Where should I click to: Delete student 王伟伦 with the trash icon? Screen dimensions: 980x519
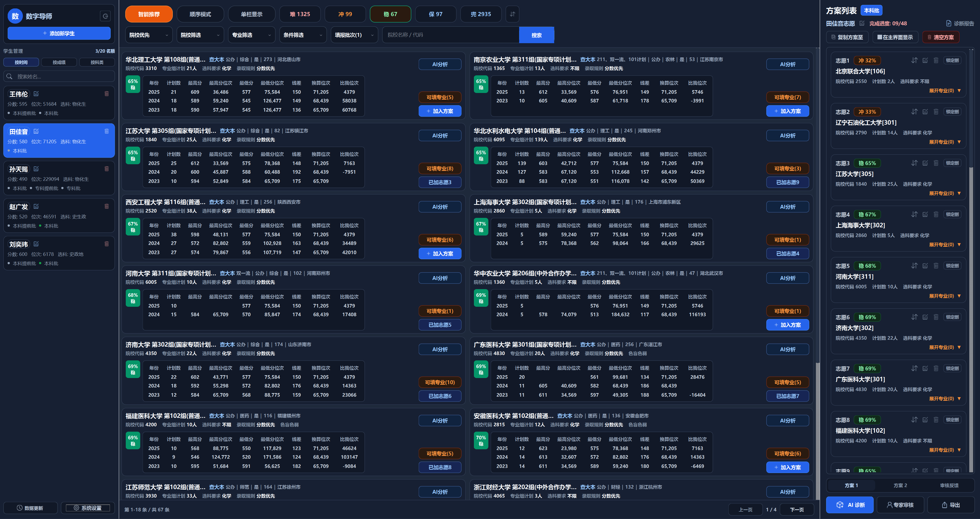[x=107, y=93]
